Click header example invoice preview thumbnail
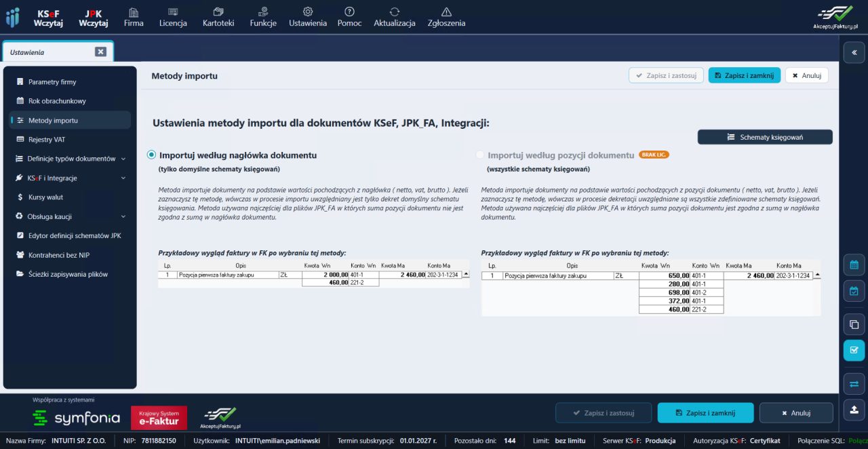 click(x=313, y=274)
